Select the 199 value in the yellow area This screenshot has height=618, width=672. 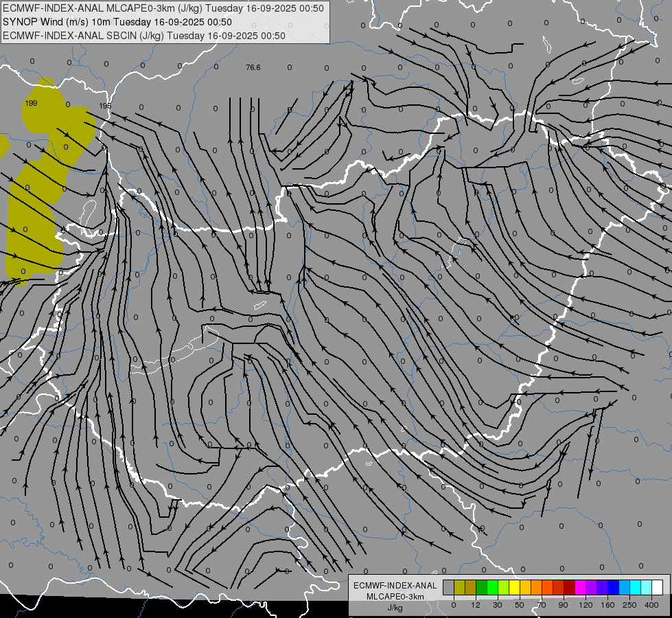pos(32,103)
